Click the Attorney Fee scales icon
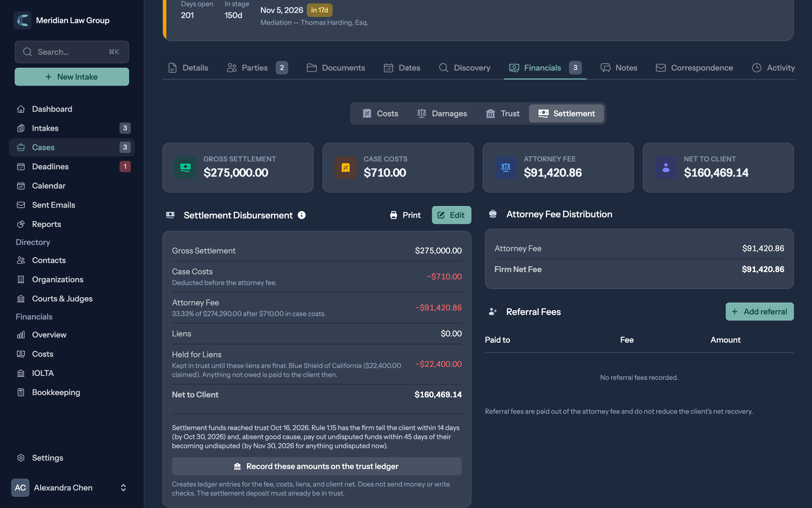The width and height of the screenshot is (812, 508). (506, 167)
